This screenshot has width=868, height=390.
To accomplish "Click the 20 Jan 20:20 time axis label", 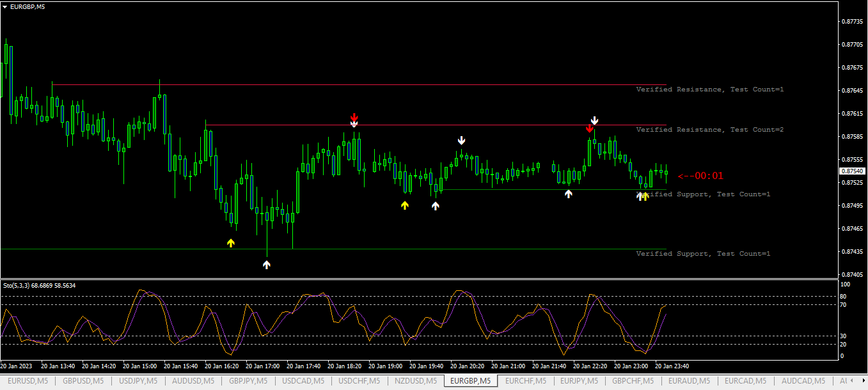I will pos(468,366).
